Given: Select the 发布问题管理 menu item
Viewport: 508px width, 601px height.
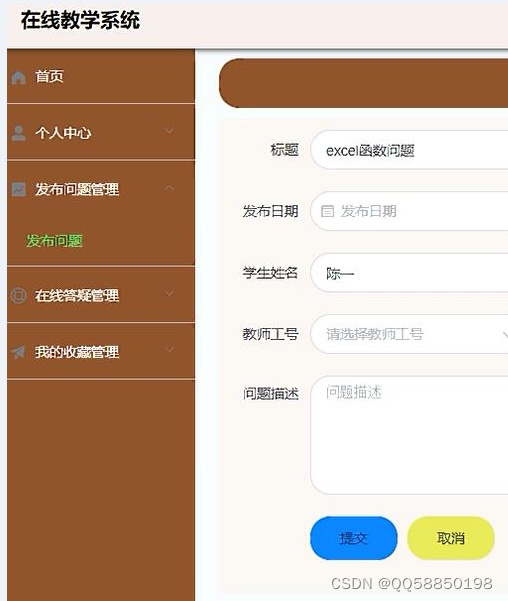Looking at the screenshot, I should coord(101,189).
